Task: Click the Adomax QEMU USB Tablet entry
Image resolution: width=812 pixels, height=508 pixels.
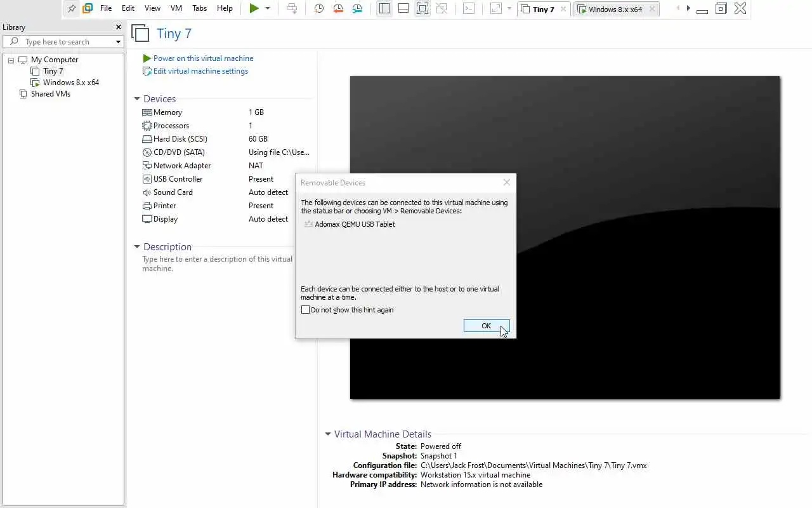Action: pyautogui.click(x=350, y=224)
